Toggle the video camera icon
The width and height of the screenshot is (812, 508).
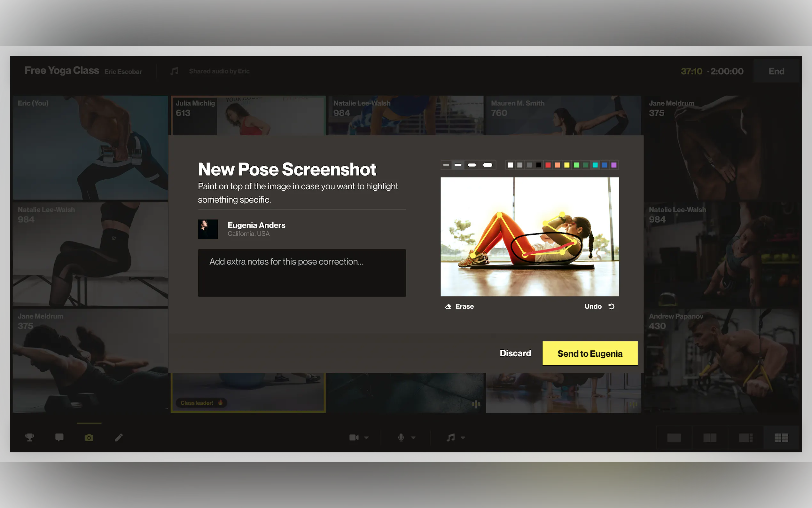(354, 437)
